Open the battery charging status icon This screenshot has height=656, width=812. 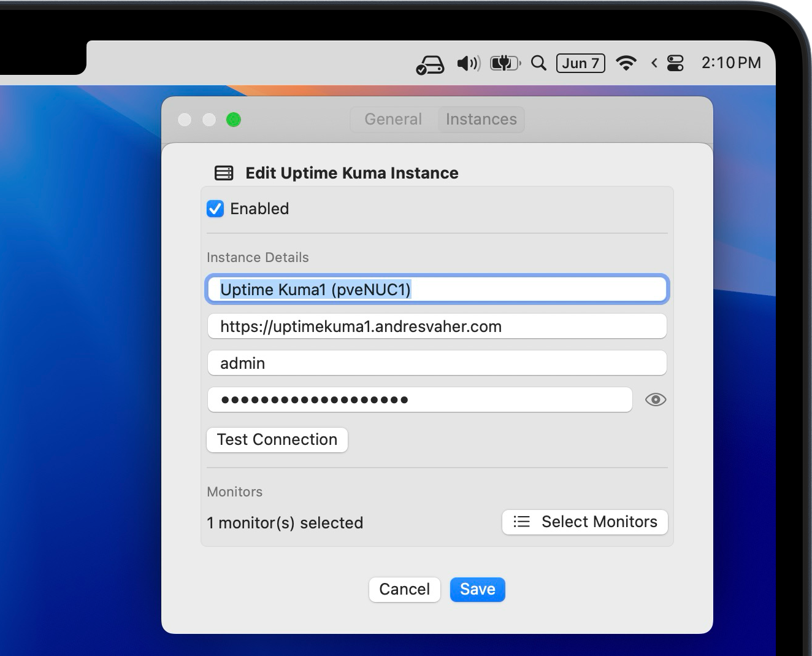(505, 63)
